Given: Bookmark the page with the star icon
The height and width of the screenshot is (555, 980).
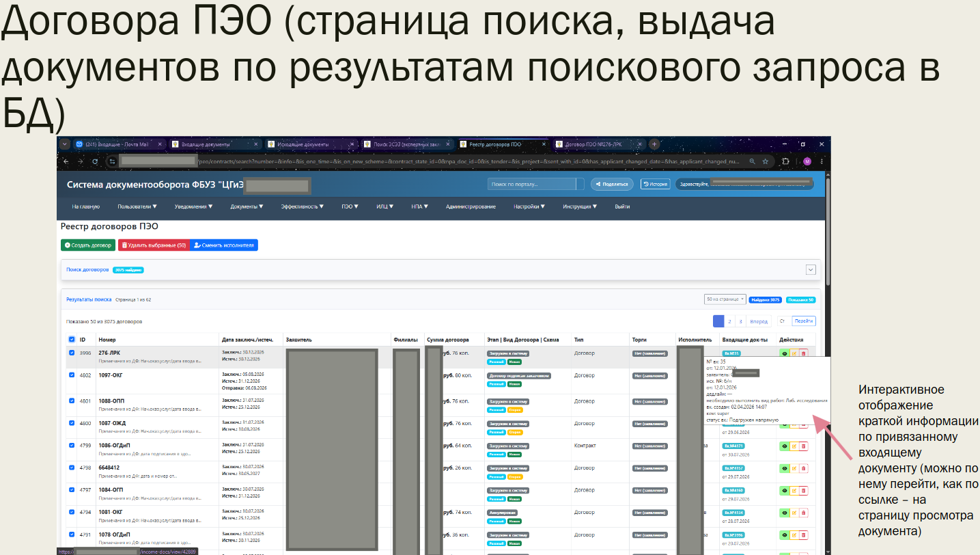Looking at the screenshot, I should tap(766, 161).
